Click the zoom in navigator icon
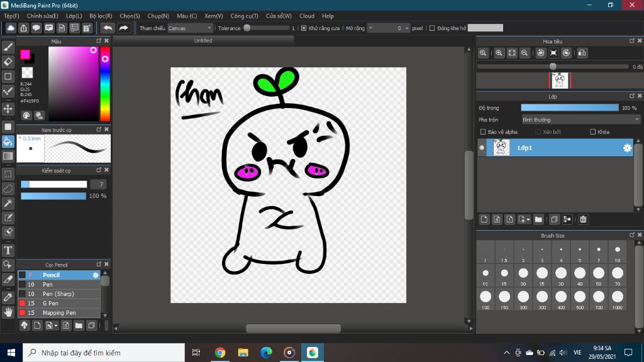This screenshot has width=644, height=362. [499, 53]
